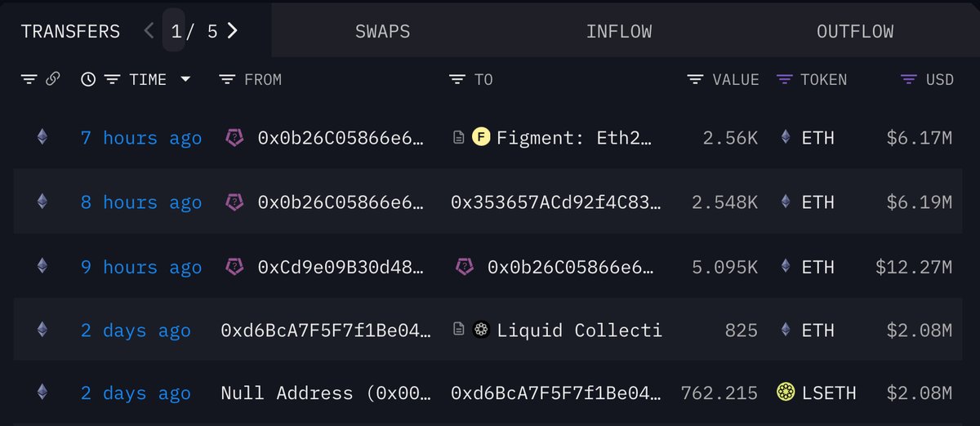Switch to the OUTFLOW tab
Image resolution: width=980 pixels, height=426 pixels.
point(854,32)
